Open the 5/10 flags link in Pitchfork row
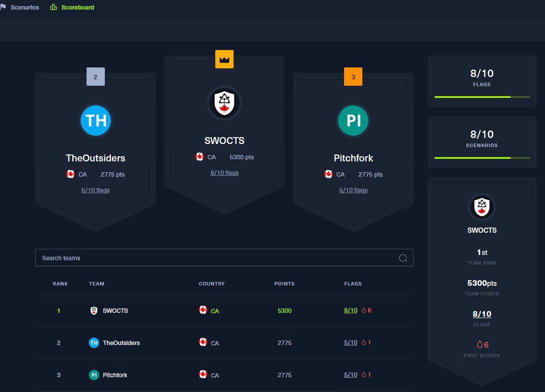This screenshot has height=392, width=545. pos(351,375)
